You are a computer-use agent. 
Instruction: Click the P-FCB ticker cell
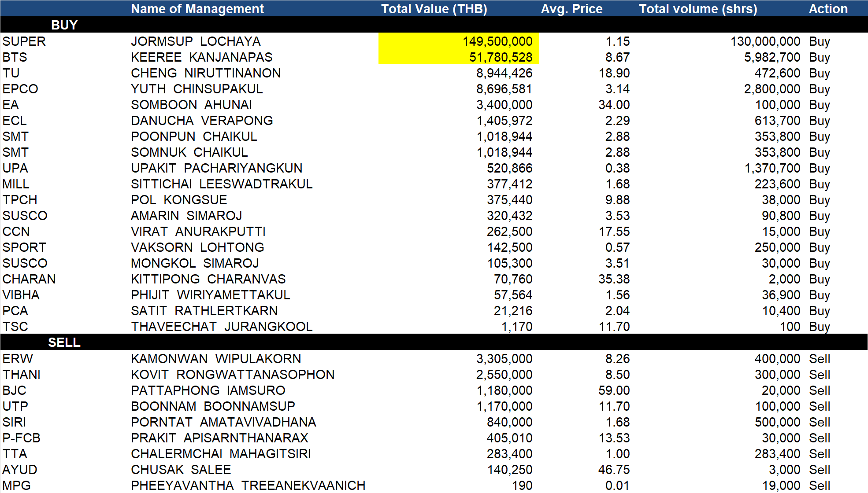point(21,438)
